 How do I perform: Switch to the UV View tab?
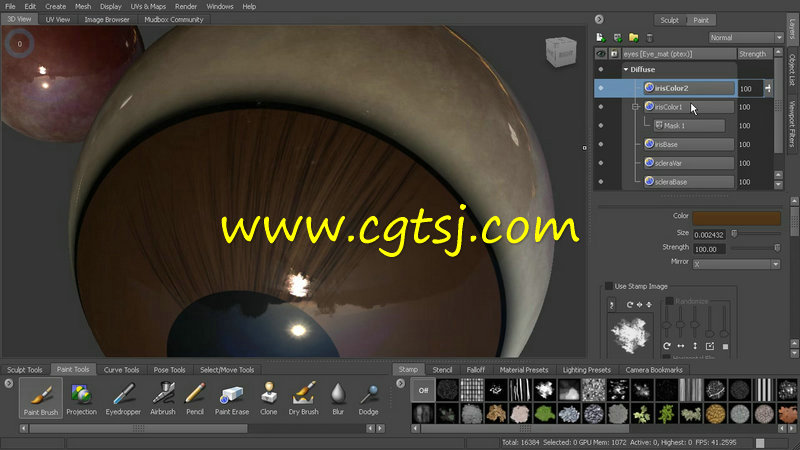click(x=58, y=19)
